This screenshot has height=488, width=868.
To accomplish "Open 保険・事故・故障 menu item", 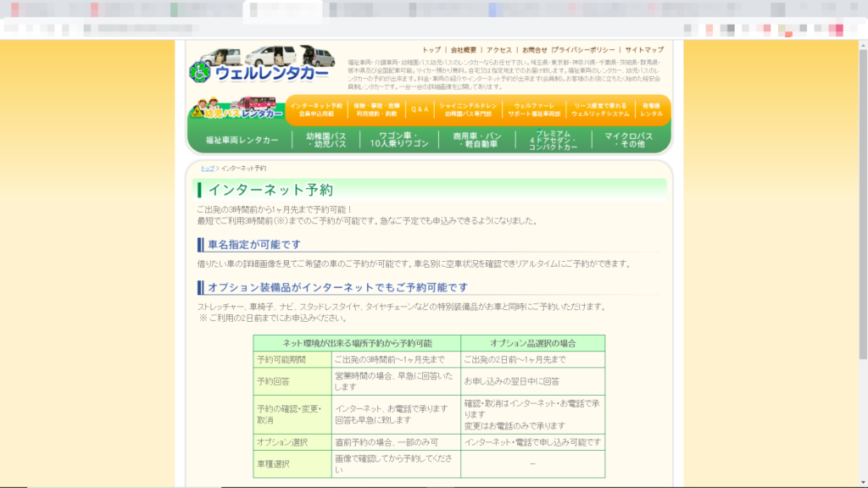I will point(376,109).
